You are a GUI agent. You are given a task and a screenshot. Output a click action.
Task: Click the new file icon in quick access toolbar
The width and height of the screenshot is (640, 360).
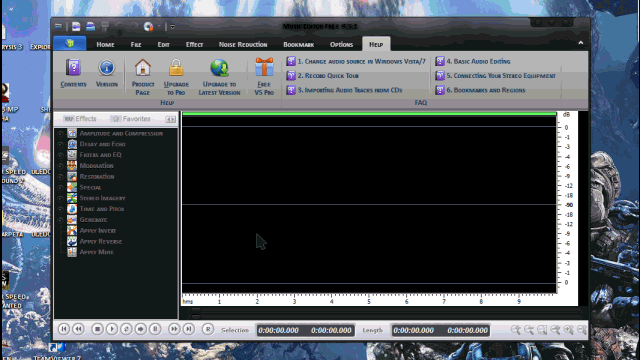point(76,27)
